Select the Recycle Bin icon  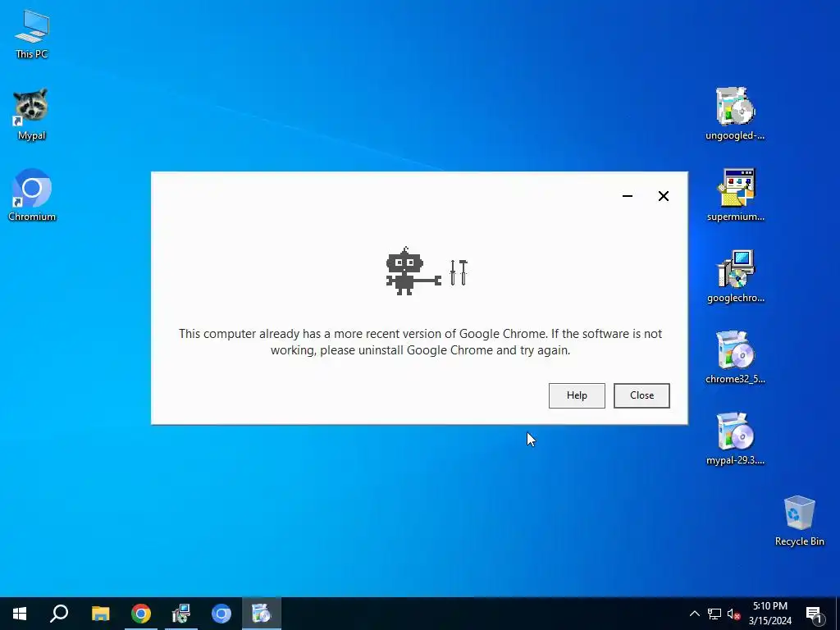pyautogui.click(x=799, y=521)
